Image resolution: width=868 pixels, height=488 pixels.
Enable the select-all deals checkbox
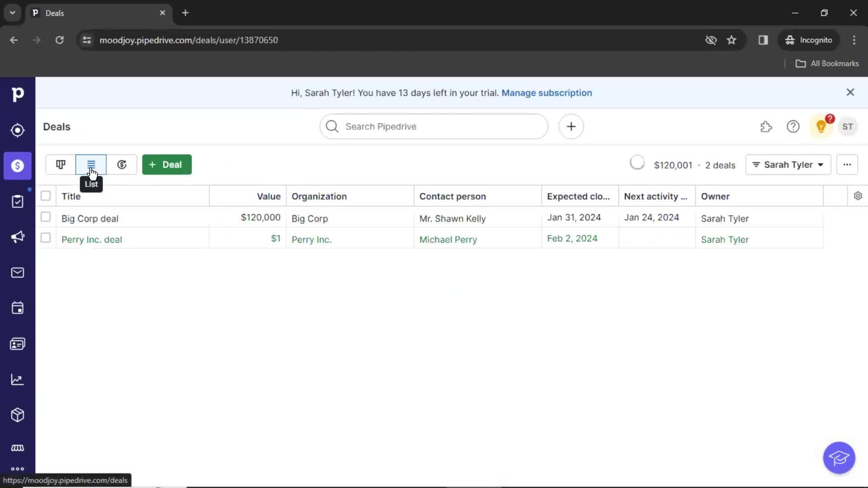45,196
